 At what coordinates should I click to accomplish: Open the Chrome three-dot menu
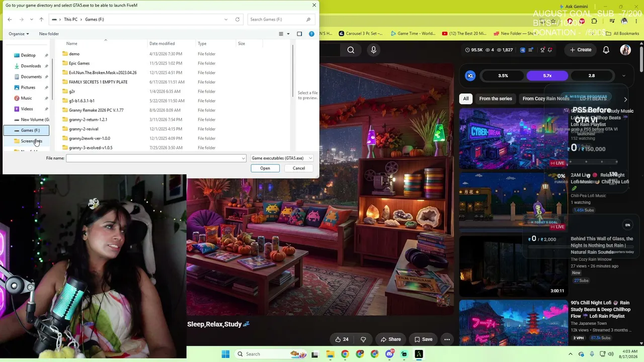point(637,21)
